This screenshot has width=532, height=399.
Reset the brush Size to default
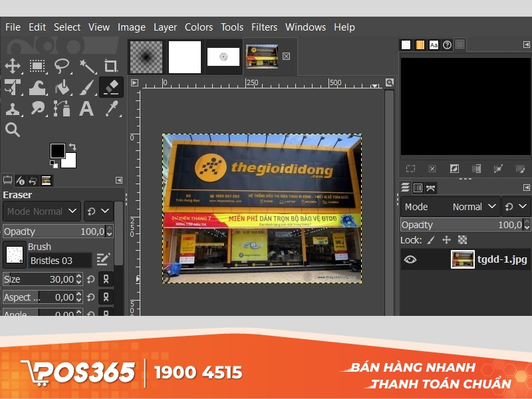click(90, 279)
